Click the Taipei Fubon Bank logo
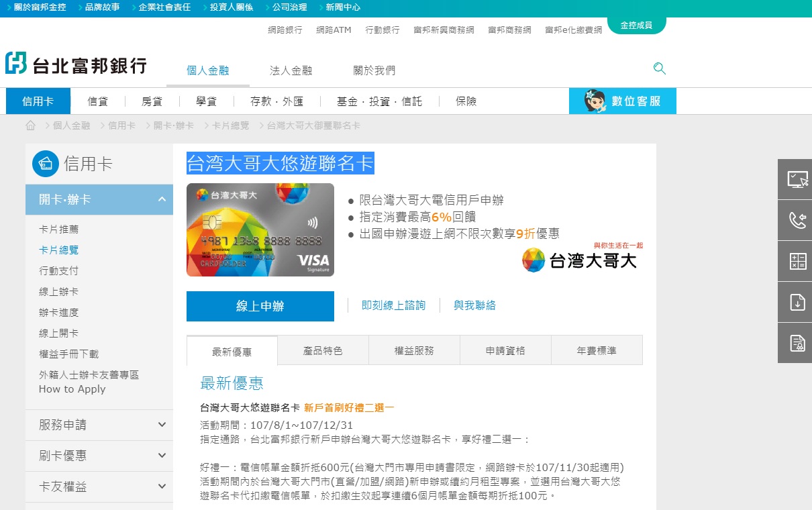Screen dimensions: 812x510 [76, 65]
